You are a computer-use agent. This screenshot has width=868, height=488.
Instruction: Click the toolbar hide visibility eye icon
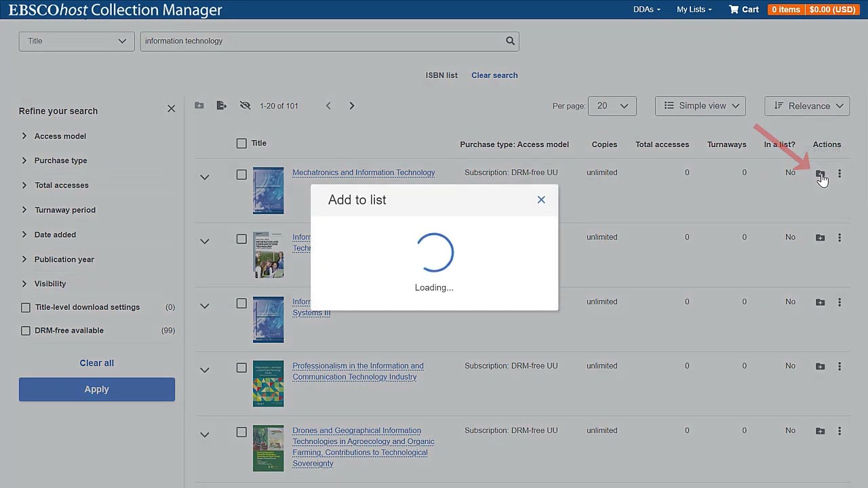[245, 106]
